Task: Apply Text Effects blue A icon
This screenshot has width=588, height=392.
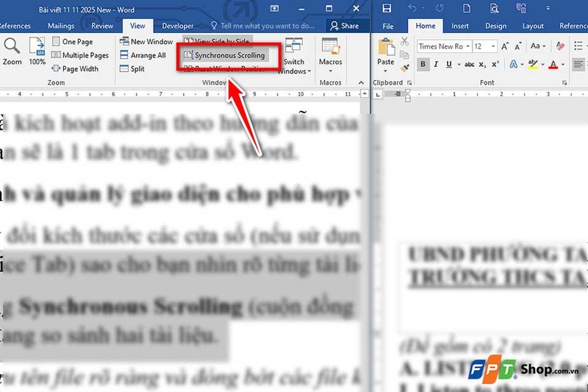Action: [x=513, y=64]
